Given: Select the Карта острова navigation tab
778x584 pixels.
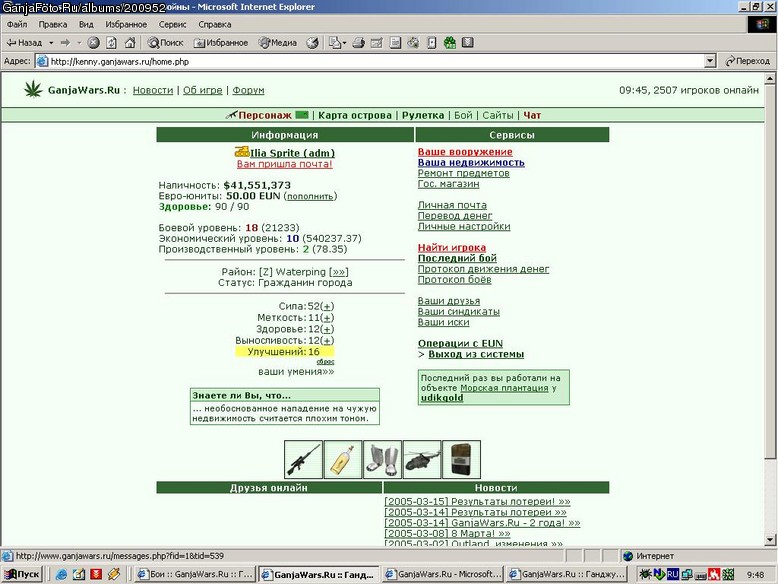Looking at the screenshot, I should tap(355, 115).
